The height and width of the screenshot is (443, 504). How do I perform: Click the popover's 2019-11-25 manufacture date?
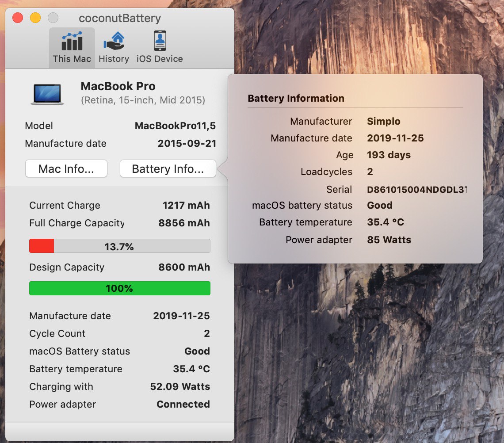[395, 138]
